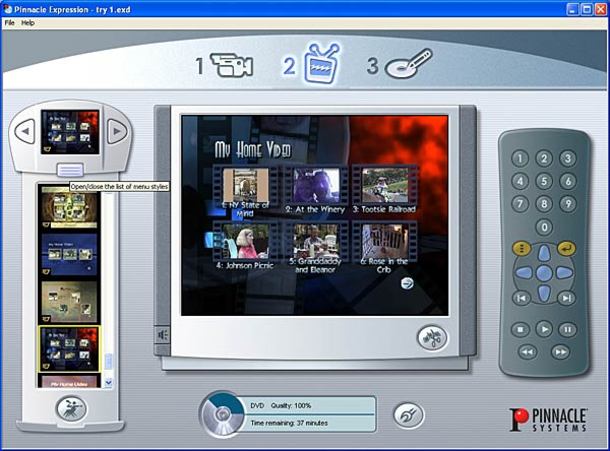Click remote number 1 button

coord(520,158)
